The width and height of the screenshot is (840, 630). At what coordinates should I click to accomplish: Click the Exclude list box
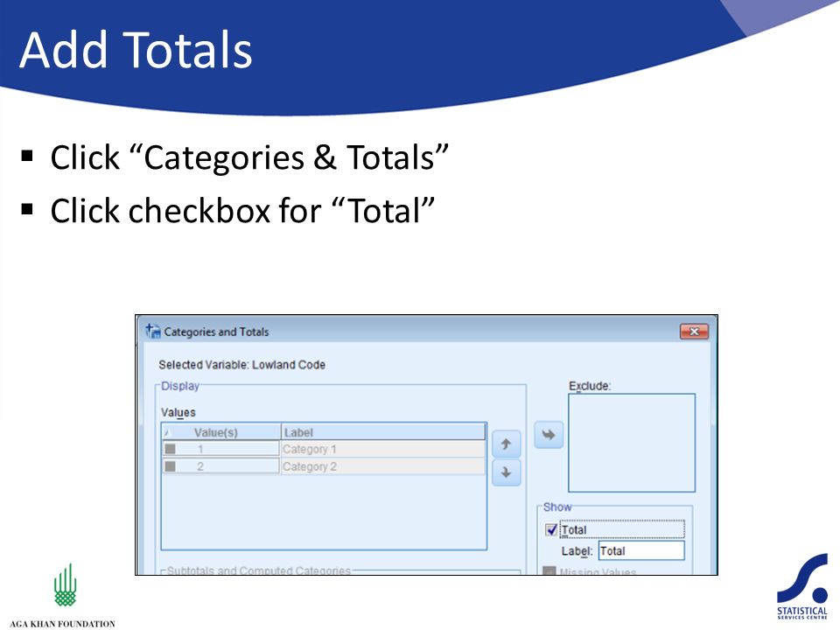tap(632, 443)
